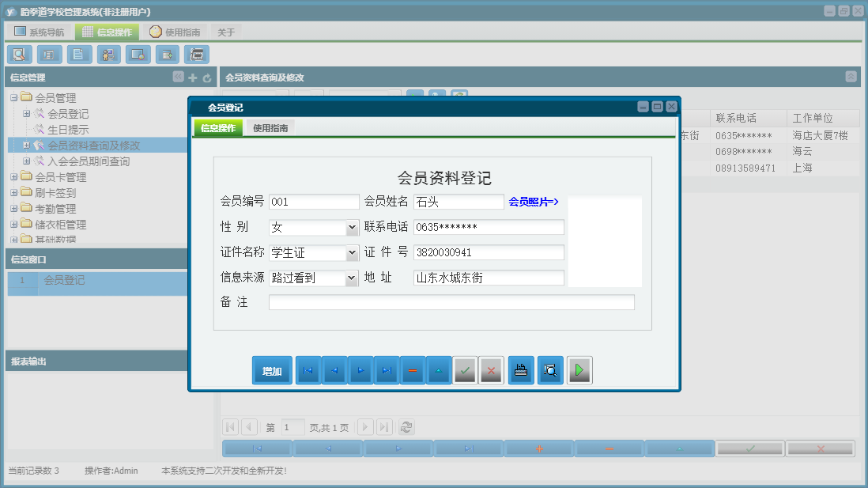Open the 关于 main tab
The height and width of the screenshot is (488, 868).
tap(226, 32)
